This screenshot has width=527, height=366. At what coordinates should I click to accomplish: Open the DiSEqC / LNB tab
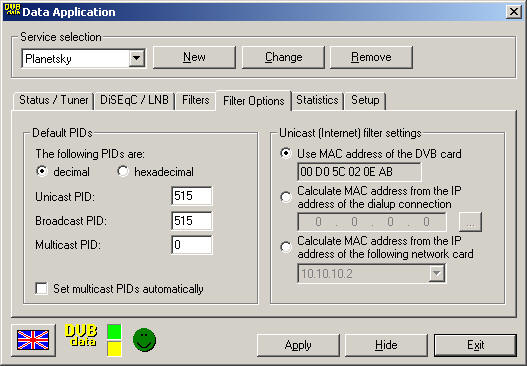[x=134, y=100]
